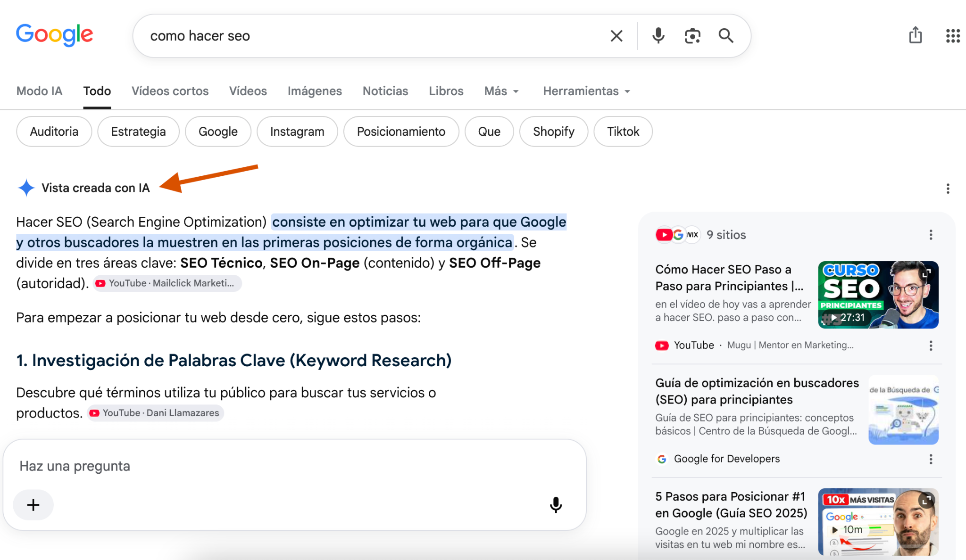The height and width of the screenshot is (560, 966).
Task: Start voice search with the top microphone icon
Action: coord(658,36)
